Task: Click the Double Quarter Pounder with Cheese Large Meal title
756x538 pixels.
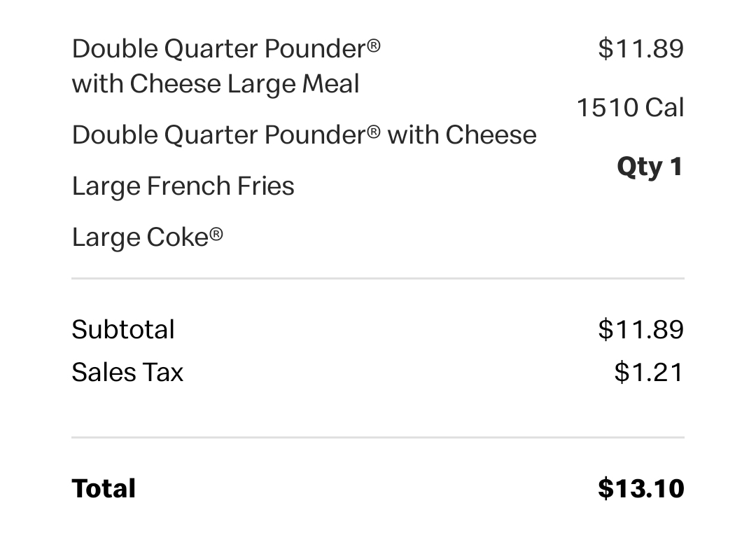Action: [x=226, y=66]
